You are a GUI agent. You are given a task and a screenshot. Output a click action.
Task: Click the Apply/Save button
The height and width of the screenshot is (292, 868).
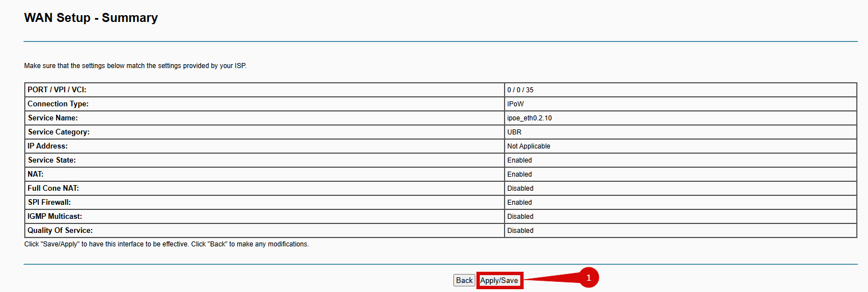pos(499,280)
